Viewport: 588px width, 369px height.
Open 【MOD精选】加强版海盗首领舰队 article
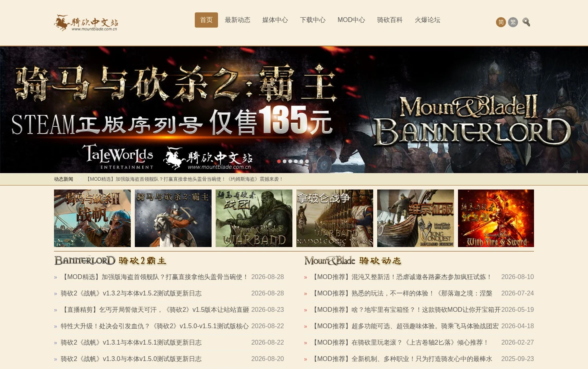point(154,277)
